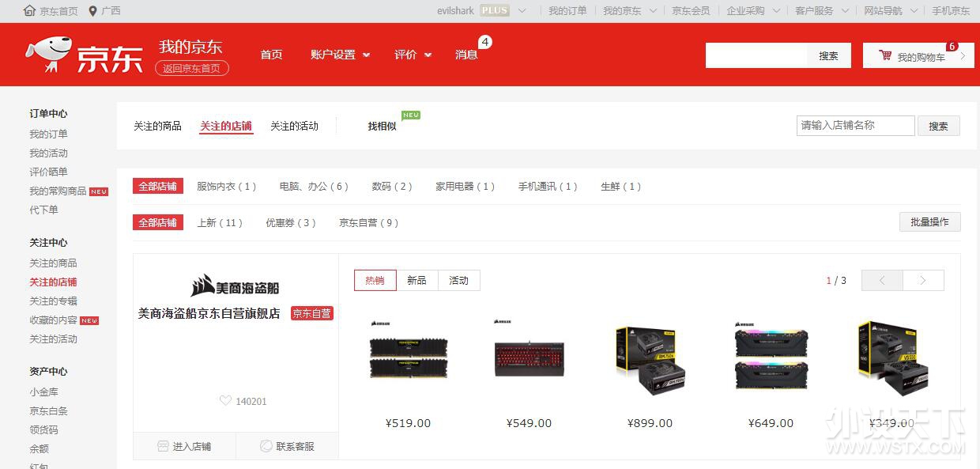980x469 pixels.
Task: Go to the previous product page arrow
Action: coord(882,280)
